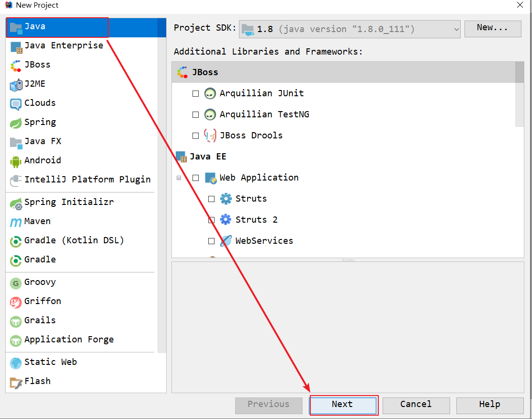Click the Spring leaf icon
532x419 pixels.
(x=16, y=123)
